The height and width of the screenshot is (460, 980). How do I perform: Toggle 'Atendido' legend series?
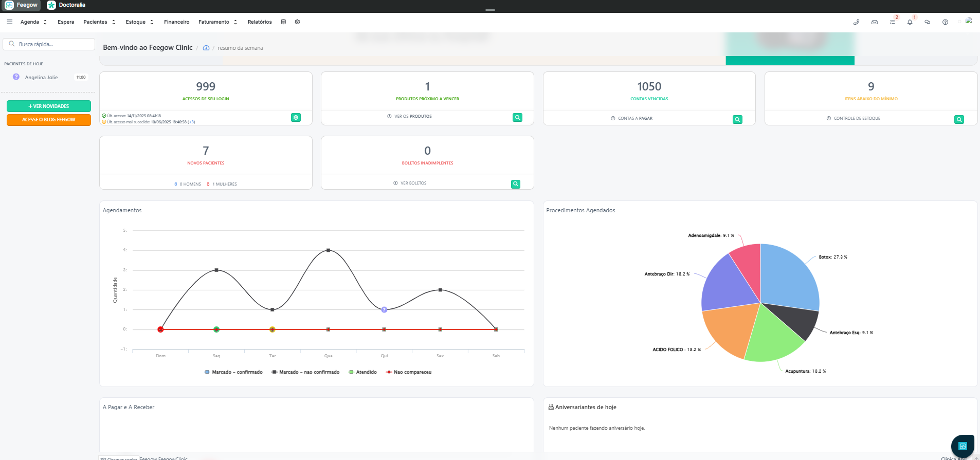[362, 372]
